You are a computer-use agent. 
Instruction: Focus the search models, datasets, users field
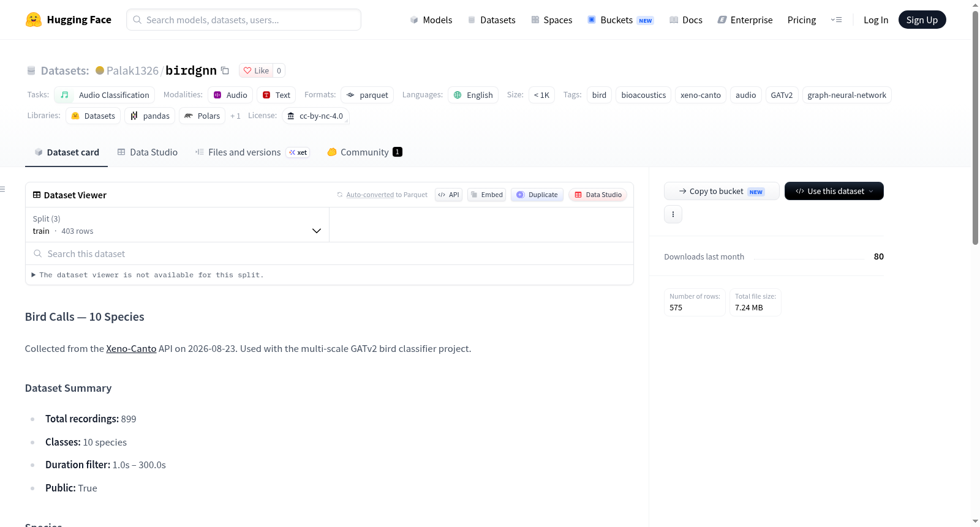244,20
